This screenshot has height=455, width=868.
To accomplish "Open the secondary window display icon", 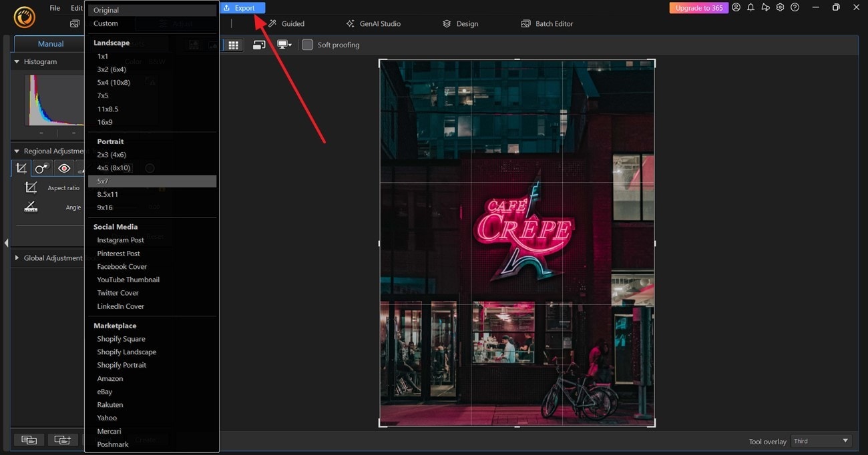I will click(259, 45).
